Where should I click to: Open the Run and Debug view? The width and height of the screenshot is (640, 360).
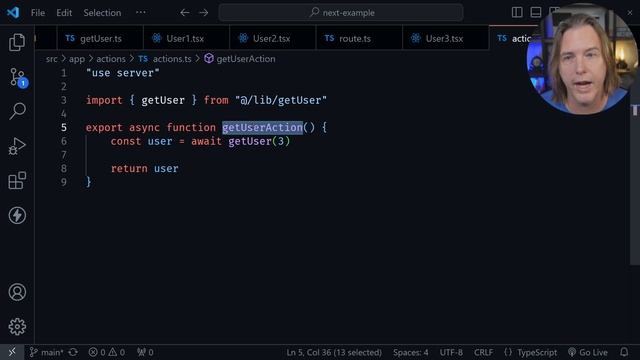(17, 146)
